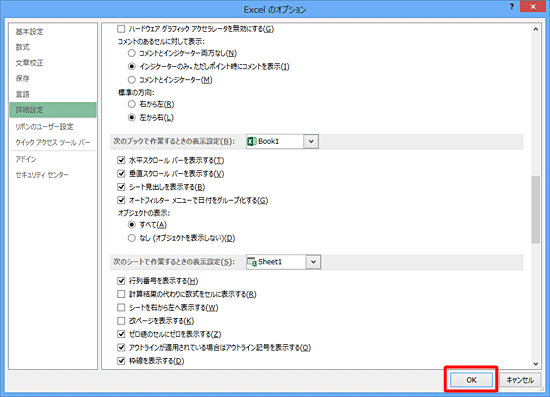Screen dimensions: 550x397
Task: Click the Excel workbook icon beside Book1
Action: click(252, 141)
